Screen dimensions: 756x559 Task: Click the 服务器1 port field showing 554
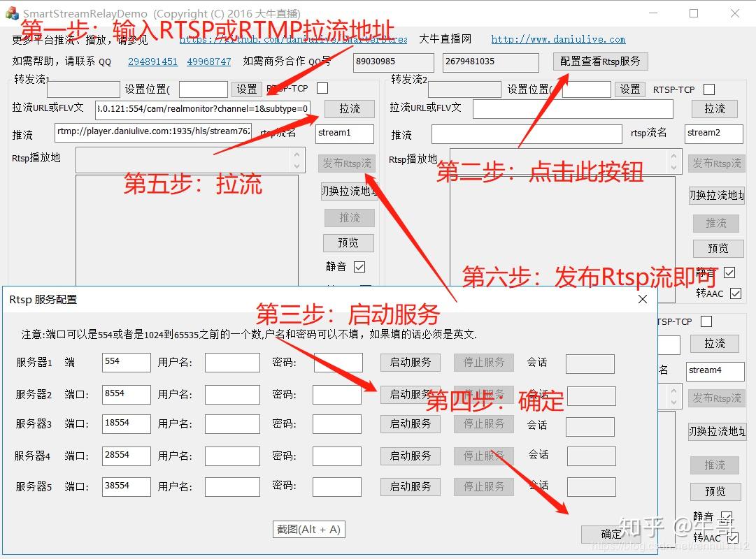coord(126,362)
